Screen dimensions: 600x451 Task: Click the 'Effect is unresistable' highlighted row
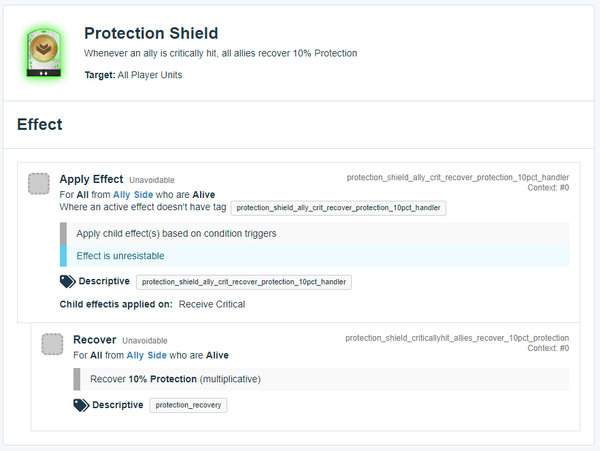coord(315,256)
